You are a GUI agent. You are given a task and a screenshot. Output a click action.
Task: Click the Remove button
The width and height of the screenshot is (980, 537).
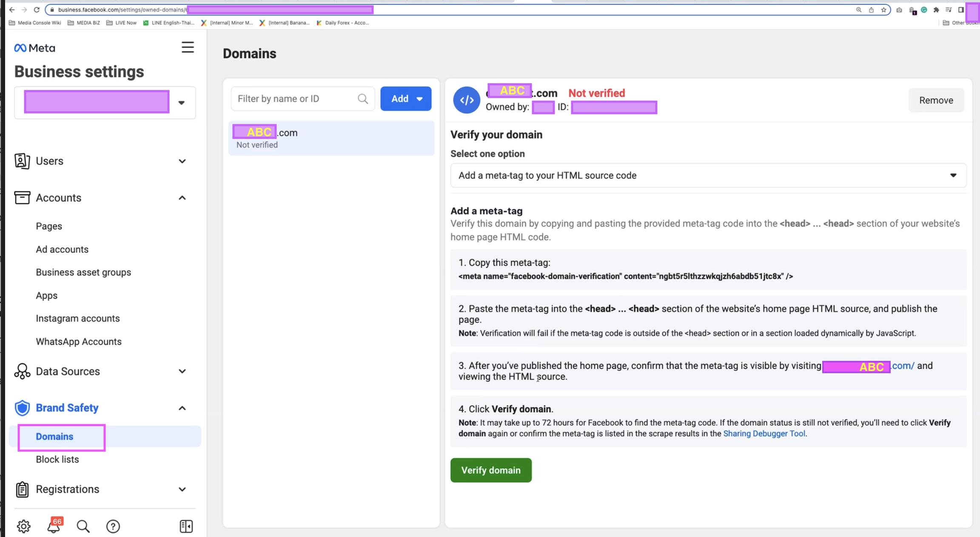click(936, 100)
